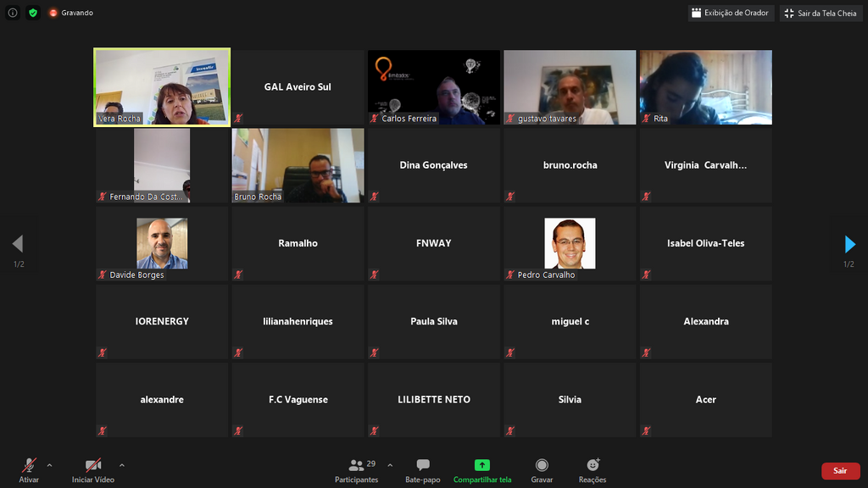
Task: Expand the arrow next to Participantes
Action: pyautogui.click(x=390, y=465)
